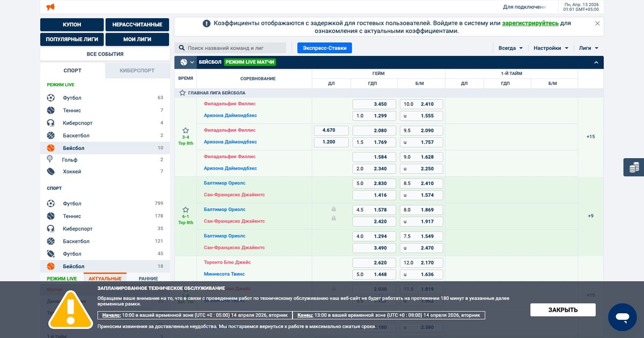Select over 10.0 at odds 2.410
Screen dimensions: 644x338
(x=421, y=104)
